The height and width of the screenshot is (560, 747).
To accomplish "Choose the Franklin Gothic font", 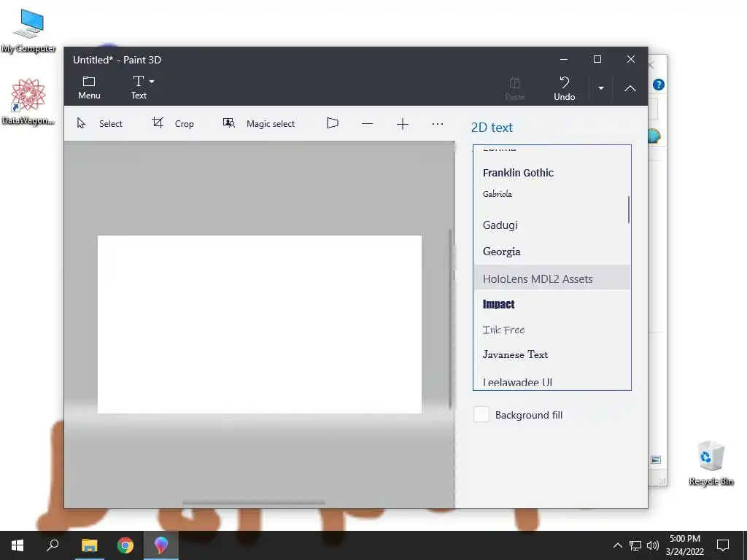I will [552, 173].
